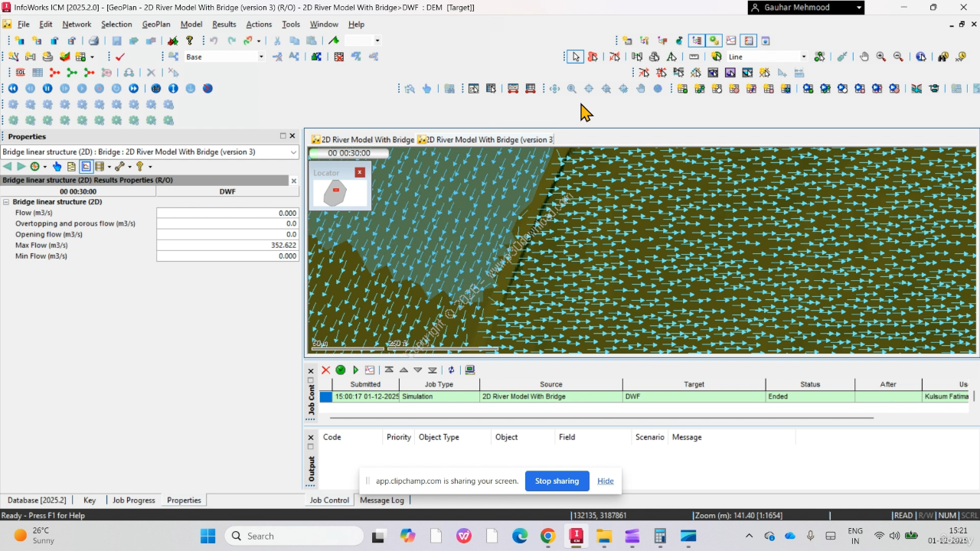Click the measure ruler tool
The height and width of the screenshot is (551, 980).
(694, 57)
